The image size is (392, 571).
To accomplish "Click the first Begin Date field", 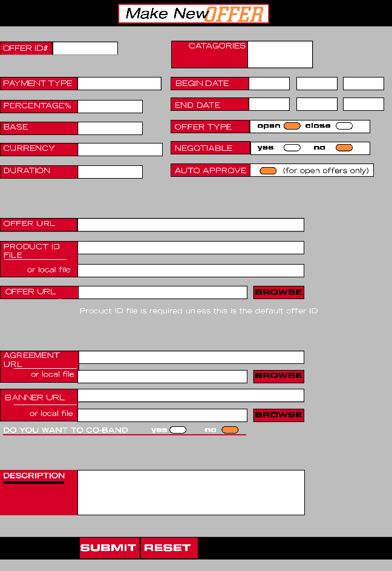I will point(269,84).
